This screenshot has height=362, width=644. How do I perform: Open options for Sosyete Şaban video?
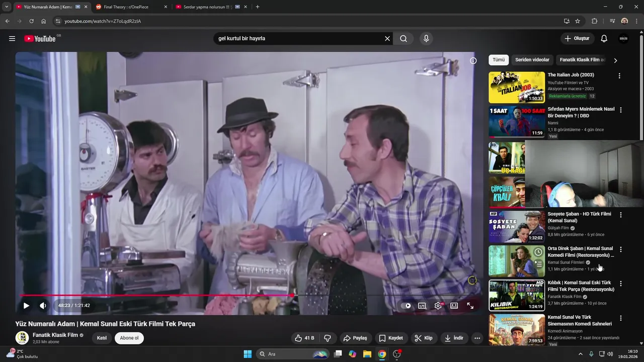620,215
